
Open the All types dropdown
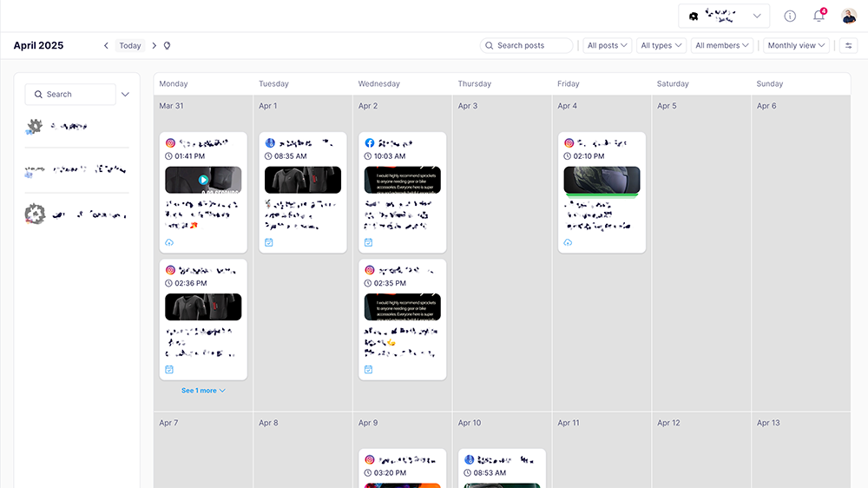pos(661,45)
